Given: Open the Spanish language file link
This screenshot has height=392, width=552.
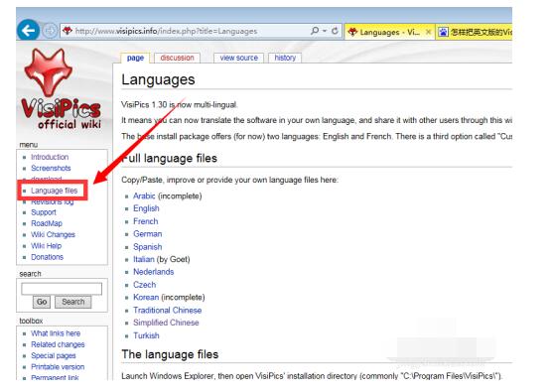Looking at the screenshot, I should click(x=148, y=247).
